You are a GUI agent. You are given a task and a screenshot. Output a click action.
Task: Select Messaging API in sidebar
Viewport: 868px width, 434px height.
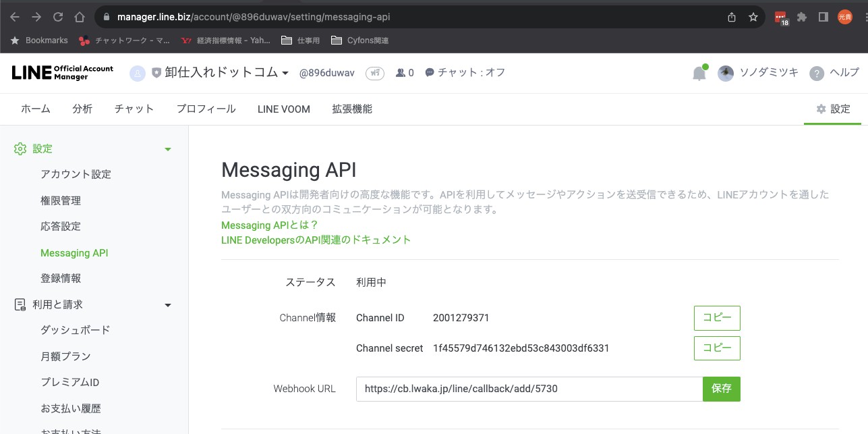click(x=74, y=253)
